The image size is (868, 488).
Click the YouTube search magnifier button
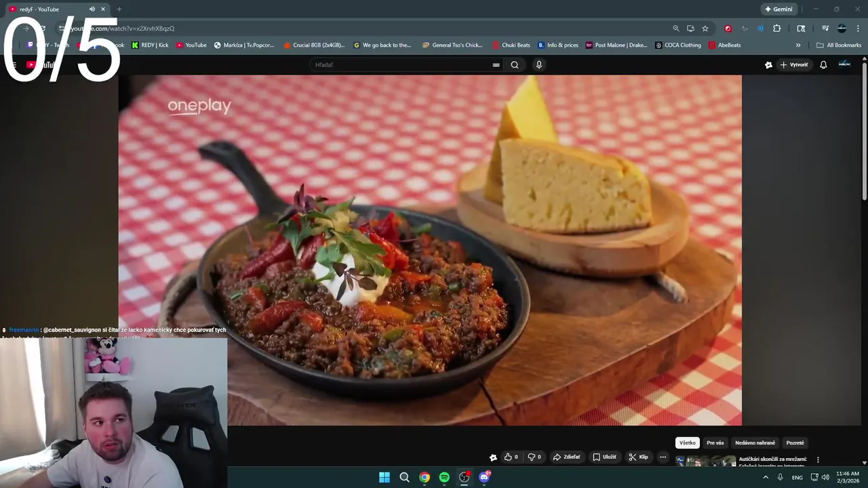pyautogui.click(x=515, y=65)
